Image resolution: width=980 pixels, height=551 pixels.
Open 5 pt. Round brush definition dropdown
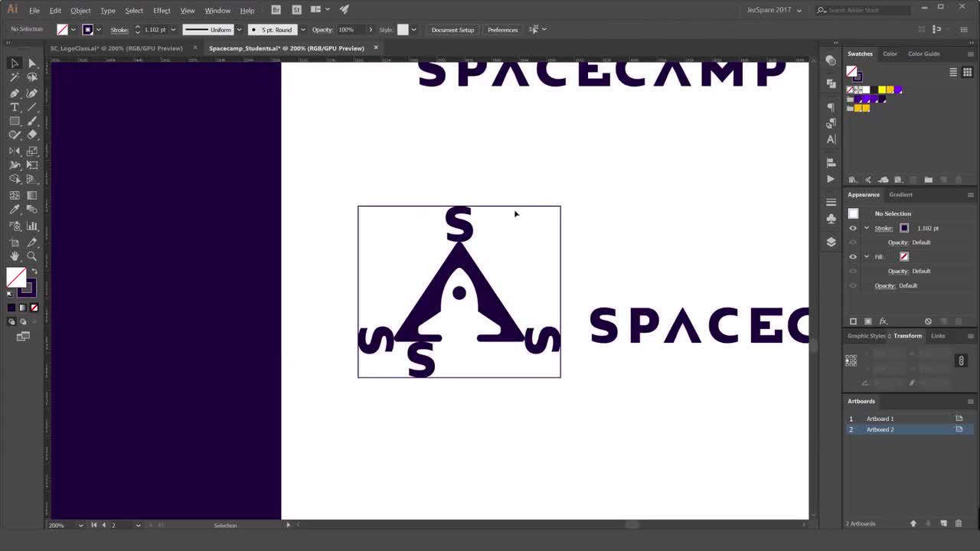click(303, 30)
